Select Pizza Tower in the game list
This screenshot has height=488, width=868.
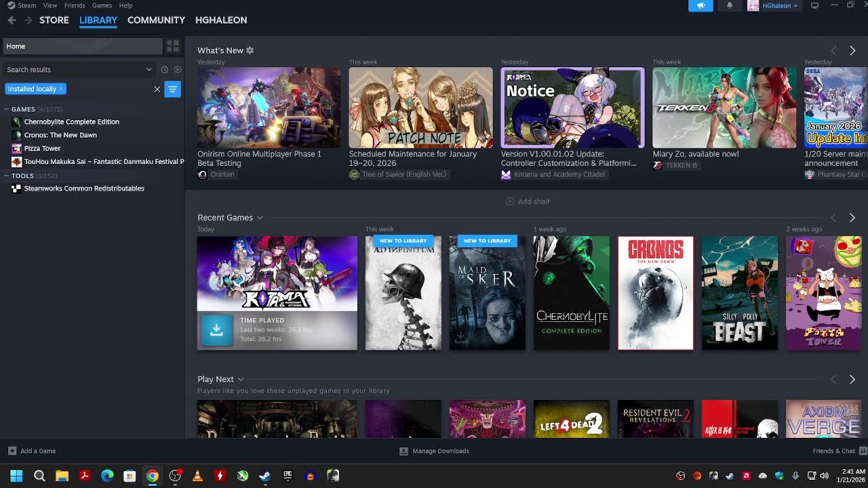43,148
